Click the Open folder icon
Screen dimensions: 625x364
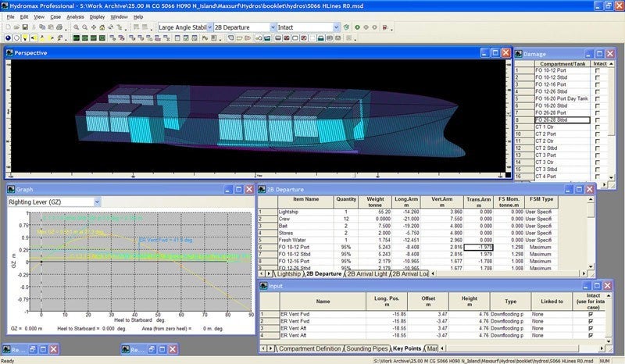point(16,27)
